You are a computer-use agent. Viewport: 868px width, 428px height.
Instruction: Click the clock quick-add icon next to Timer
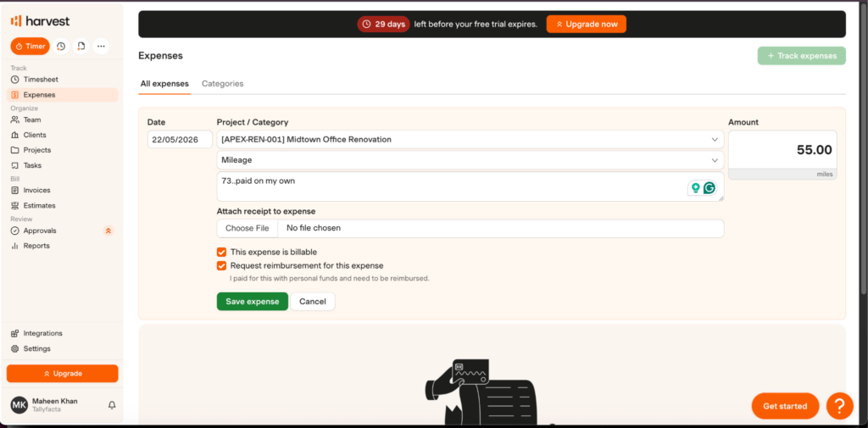pos(61,46)
